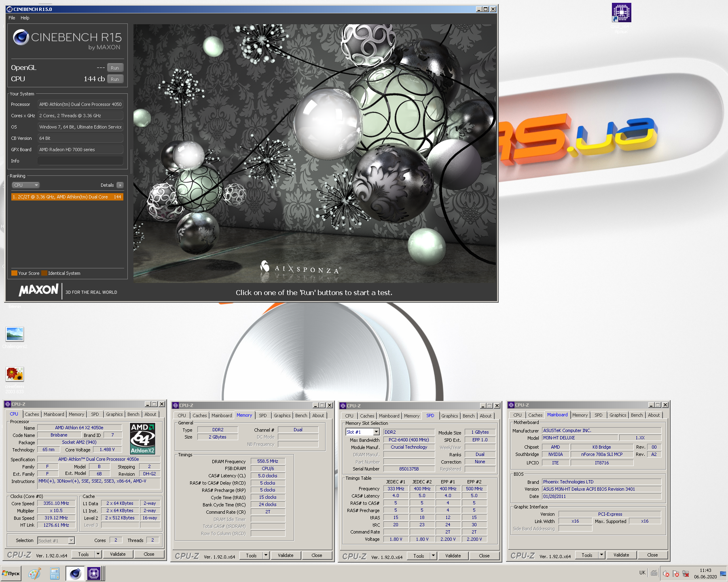This screenshot has width=728, height=582.
Task: Open the flower image desktop icon
Action: 15,374
